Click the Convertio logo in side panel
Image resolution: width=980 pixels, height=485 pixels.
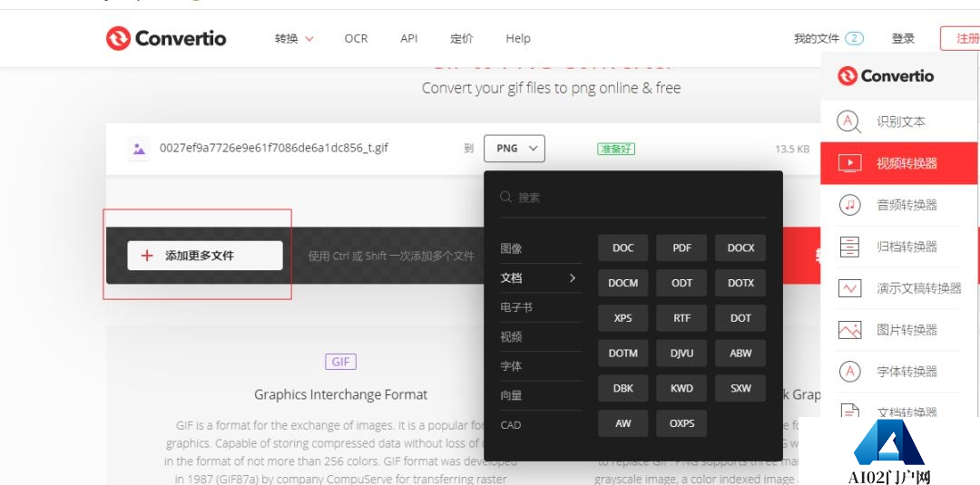(886, 75)
